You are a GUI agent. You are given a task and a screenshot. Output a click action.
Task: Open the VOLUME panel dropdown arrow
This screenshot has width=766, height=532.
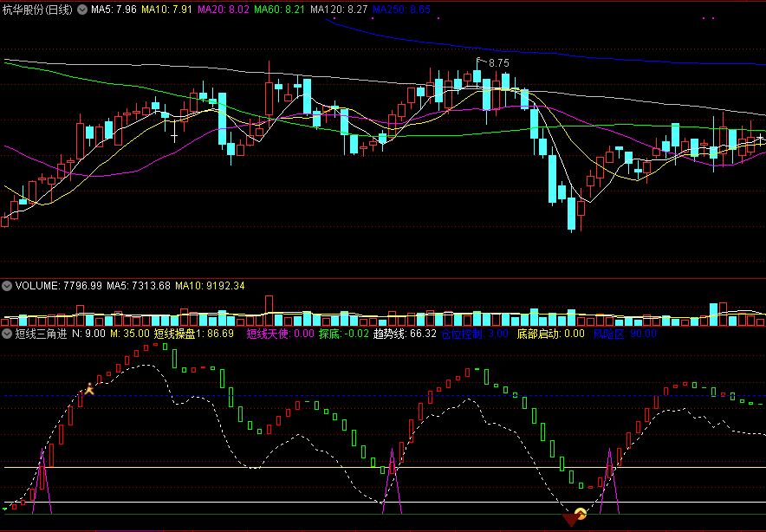[x=7, y=285]
